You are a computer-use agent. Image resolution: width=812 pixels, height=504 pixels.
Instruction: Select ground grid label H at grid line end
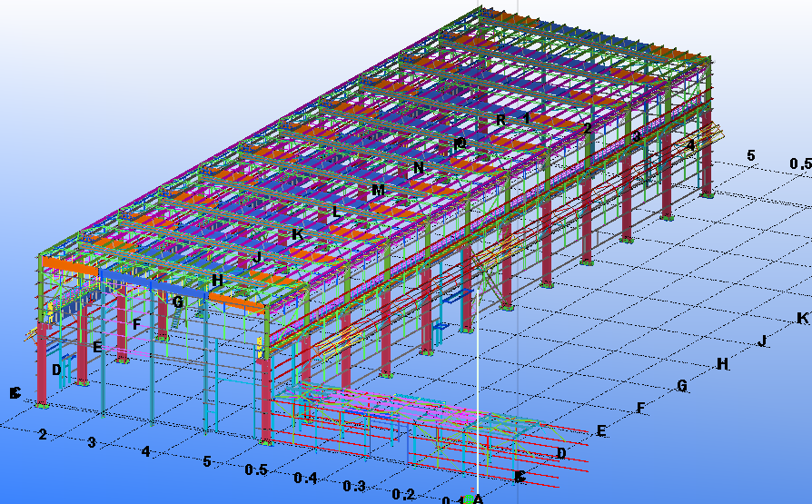(722, 364)
